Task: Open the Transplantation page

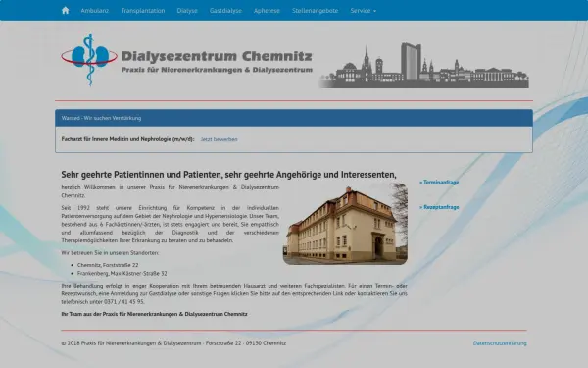Action: pos(143,11)
